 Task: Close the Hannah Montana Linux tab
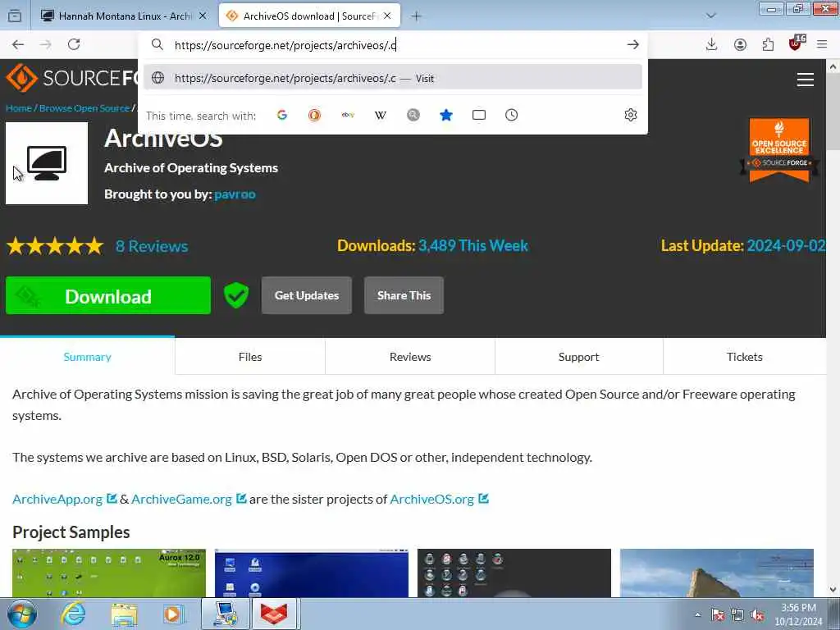(203, 16)
